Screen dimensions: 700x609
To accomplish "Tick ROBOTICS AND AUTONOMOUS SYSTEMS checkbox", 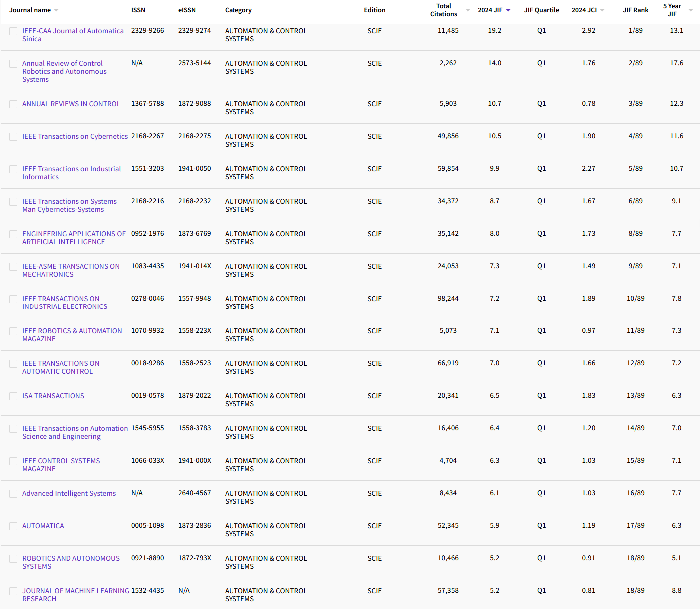I will [13, 559].
